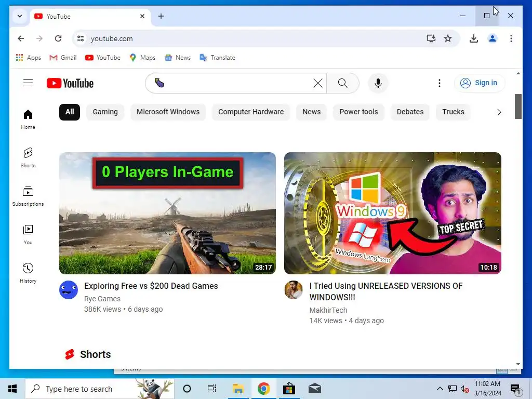The height and width of the screenshot is (399, 532).
Task: Open the Chrome profile avatar icon
Action: [x=493, y=38]
